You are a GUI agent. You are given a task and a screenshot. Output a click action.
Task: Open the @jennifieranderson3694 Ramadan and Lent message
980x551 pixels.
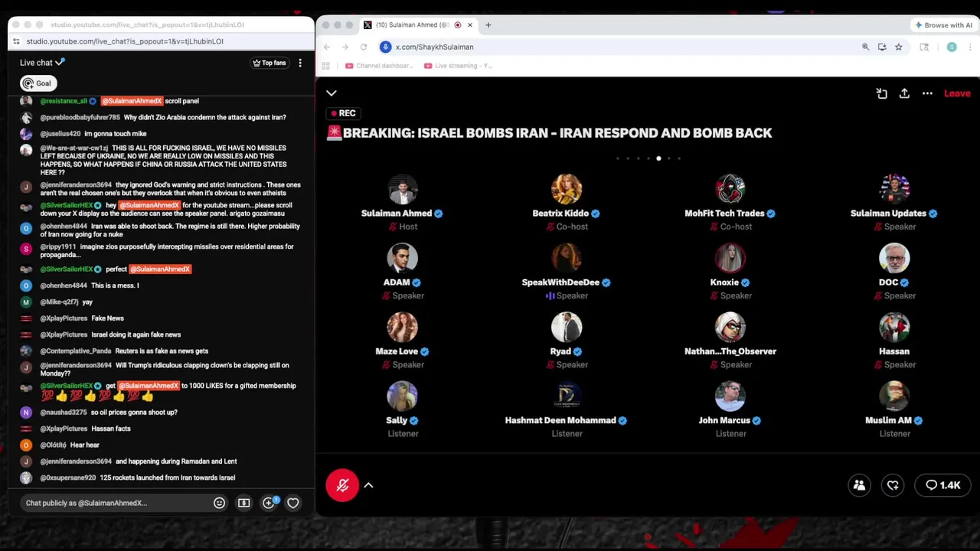(x=139, y=461)
